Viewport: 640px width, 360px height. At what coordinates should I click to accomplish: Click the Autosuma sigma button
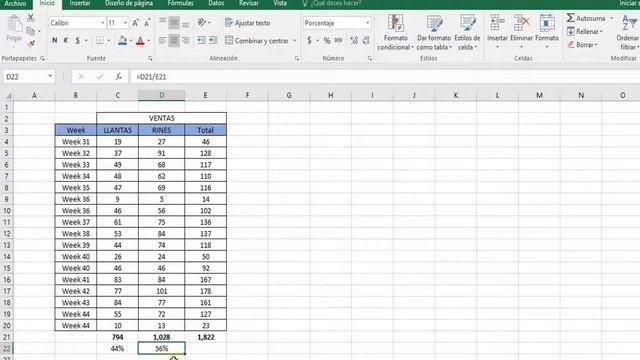point(586,18)
